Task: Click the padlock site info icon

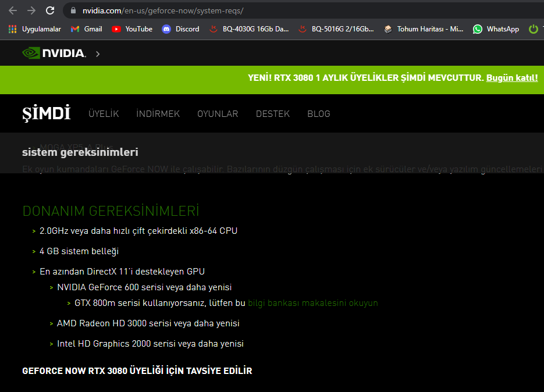Action: pyautogui.click(x=73, y=10)
